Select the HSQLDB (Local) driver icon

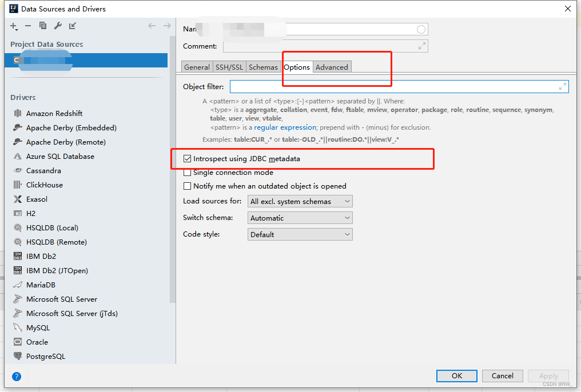17,227
